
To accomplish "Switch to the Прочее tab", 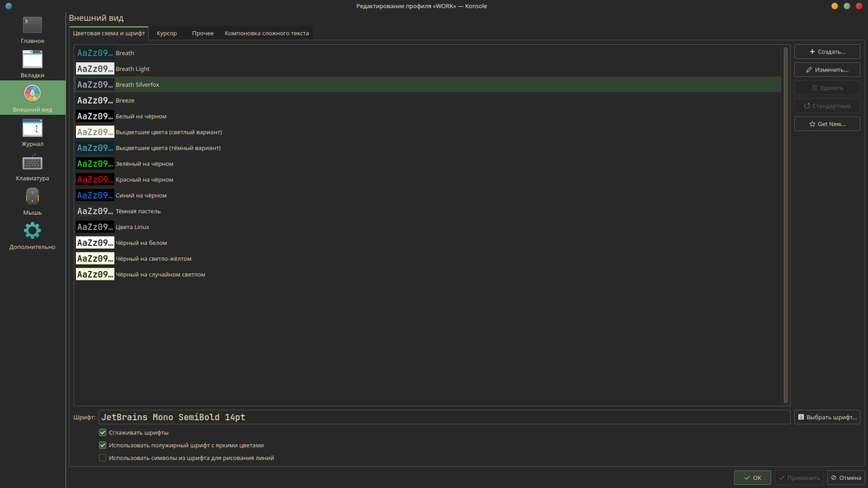I will pyautogui.click(x=203, y=33).
